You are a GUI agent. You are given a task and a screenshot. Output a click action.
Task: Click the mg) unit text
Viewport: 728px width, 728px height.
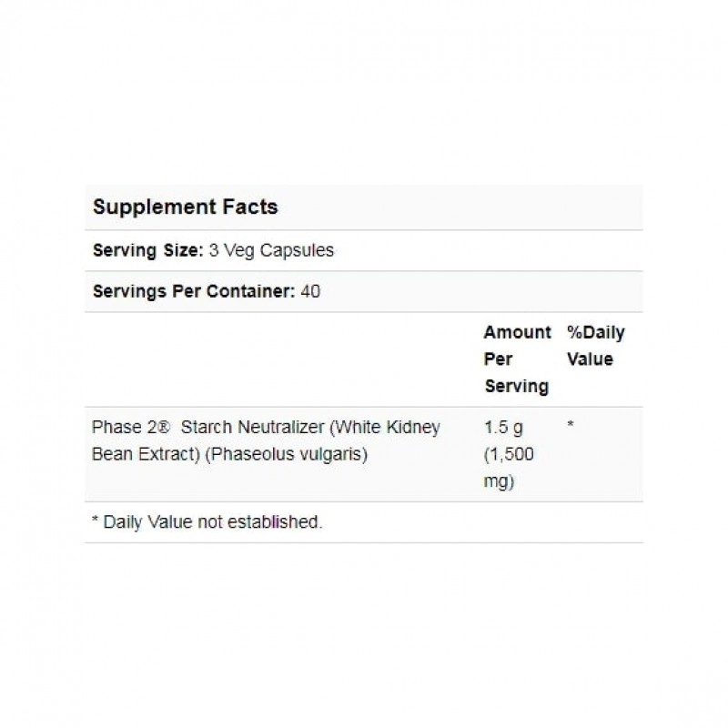pos(500,480)
